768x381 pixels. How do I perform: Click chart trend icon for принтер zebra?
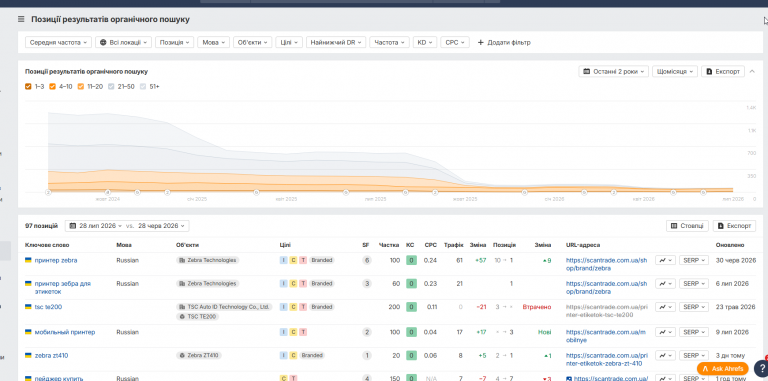coord(665,261)
